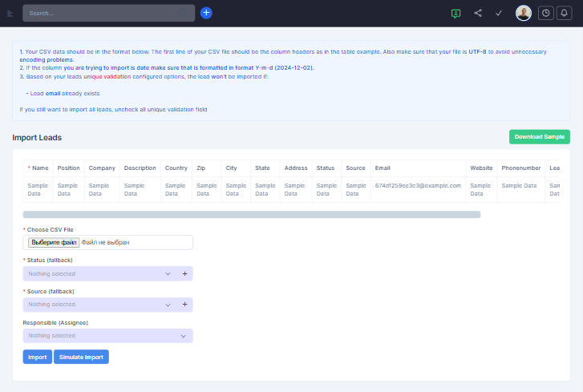This screenshot has height=392, width=583.
Task: Open the green customer area icon
Action: coord(456,13)
